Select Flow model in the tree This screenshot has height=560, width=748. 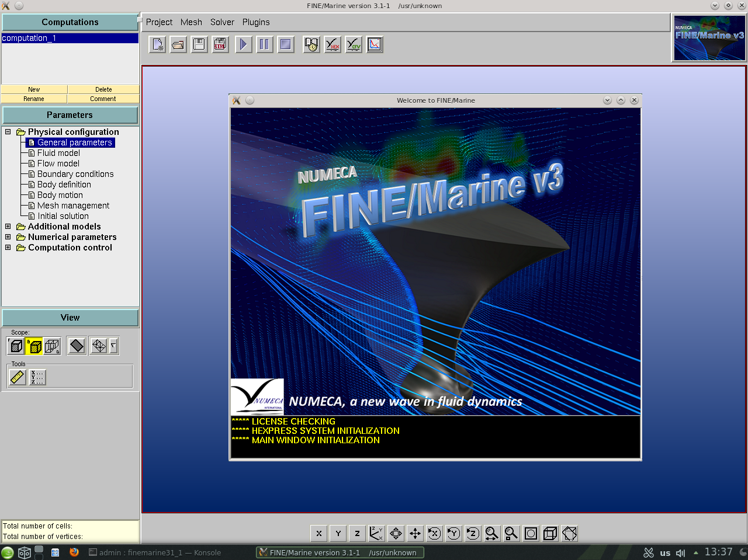click(58, 164)
